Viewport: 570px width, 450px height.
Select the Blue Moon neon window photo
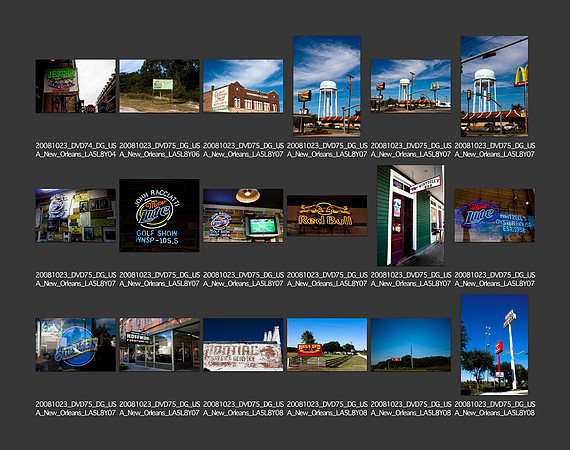pyautogui.click(x=76, y=345)
